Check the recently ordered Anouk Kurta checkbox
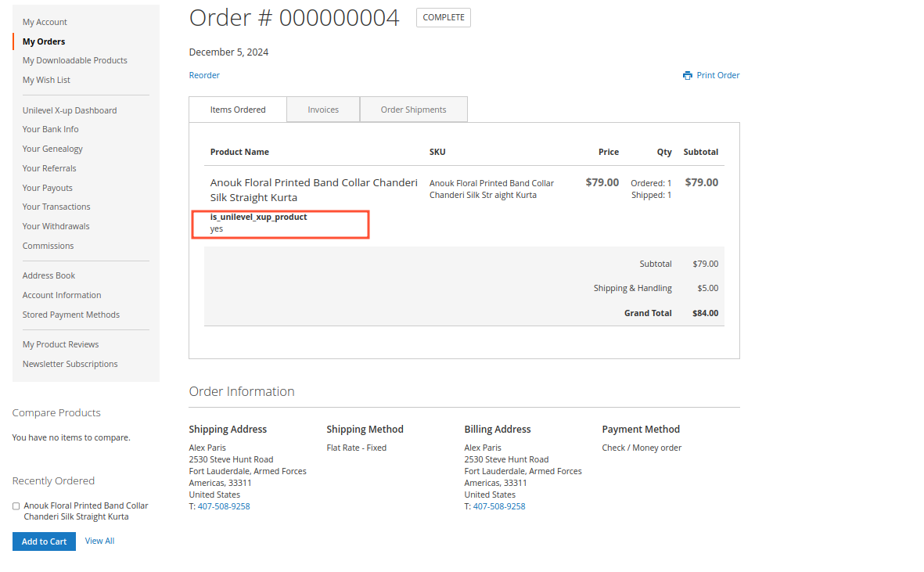 coord(16,506)
